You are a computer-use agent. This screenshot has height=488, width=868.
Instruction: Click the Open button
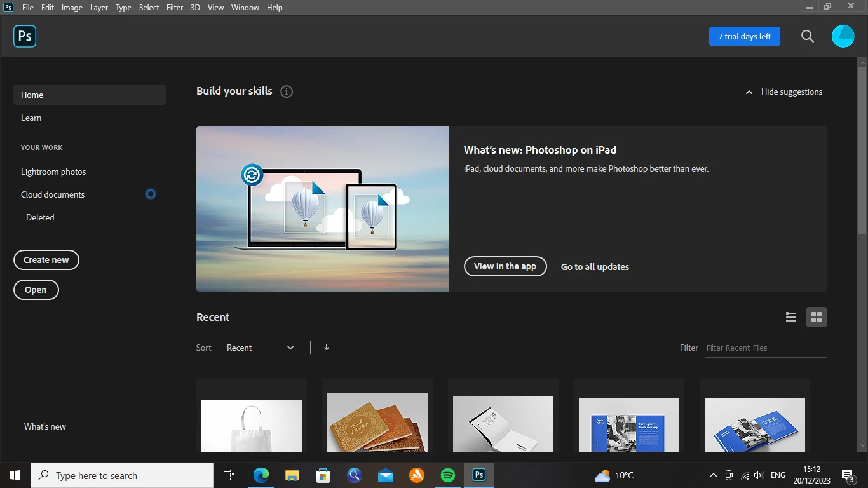[x=36, y=290]
